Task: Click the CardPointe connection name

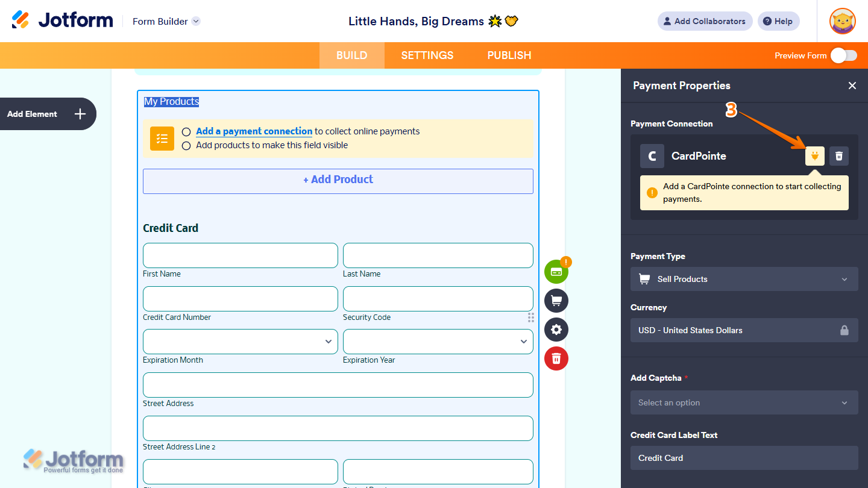Action: point(699,156)
